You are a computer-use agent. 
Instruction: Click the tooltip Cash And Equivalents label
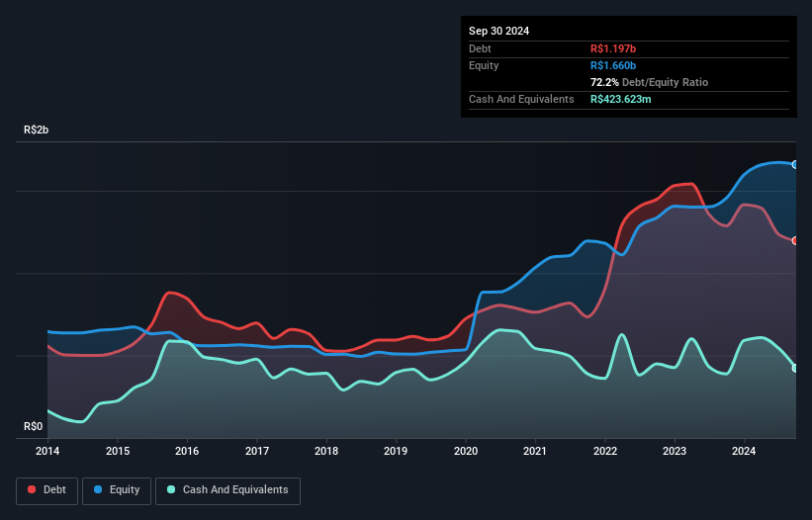click(x=521, y=99)
